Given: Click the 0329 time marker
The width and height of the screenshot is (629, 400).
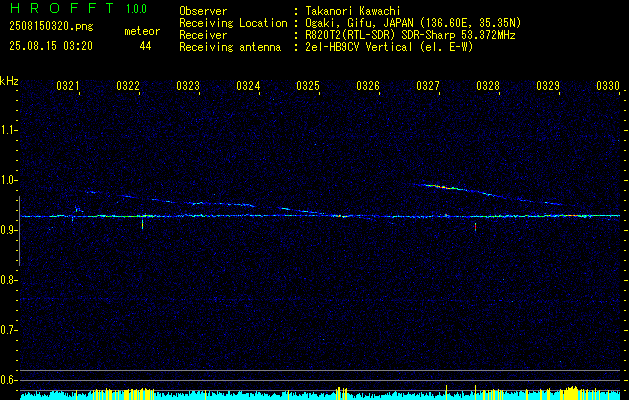Looking at the screenshot, I should [548, 86].
